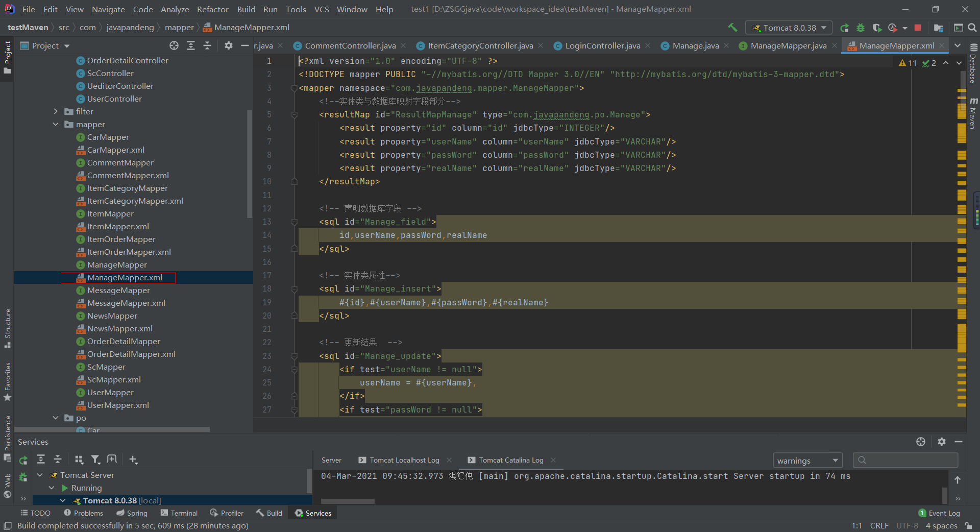
Task: Click the Search Everywhere magnifier icon
Action: click(972, 28)
